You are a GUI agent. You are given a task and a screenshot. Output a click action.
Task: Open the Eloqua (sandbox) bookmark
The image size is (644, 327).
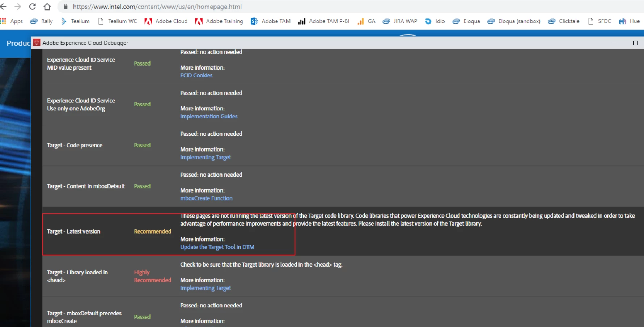(514, 21)
